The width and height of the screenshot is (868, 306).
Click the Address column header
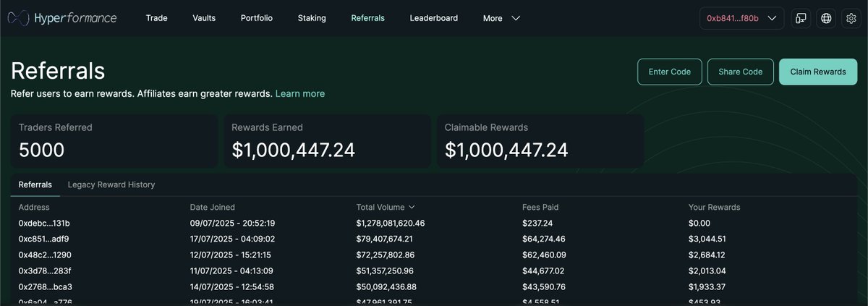click(34, 207)
